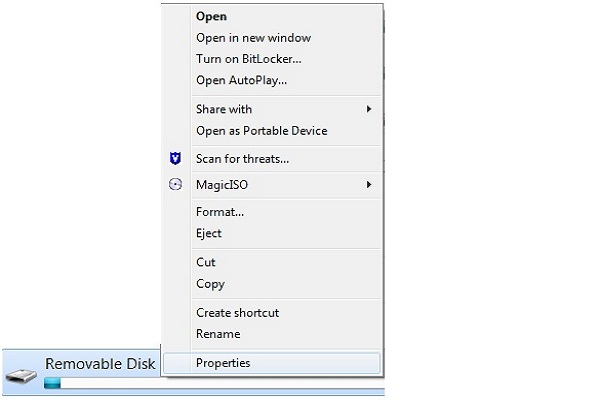This screenshot has width=600, height=400.
Task: Select Open in new window
Action: (253, 38)
